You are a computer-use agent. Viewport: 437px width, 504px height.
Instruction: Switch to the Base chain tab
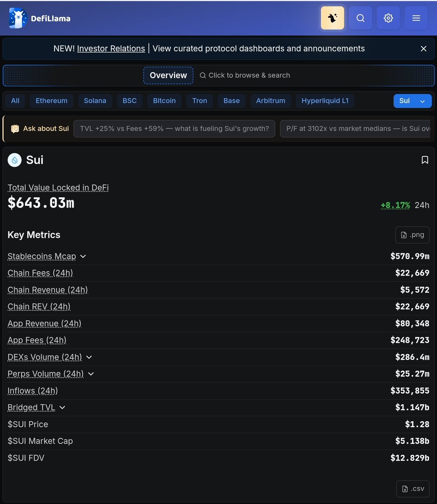232,101
